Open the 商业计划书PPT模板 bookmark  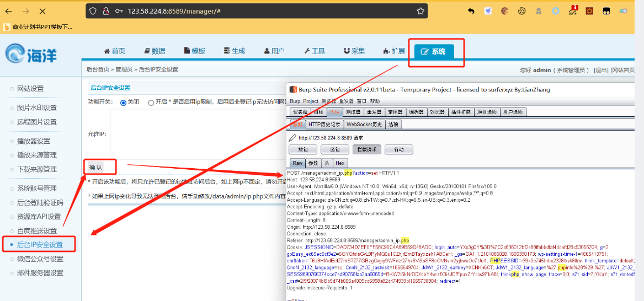point(38,27)
